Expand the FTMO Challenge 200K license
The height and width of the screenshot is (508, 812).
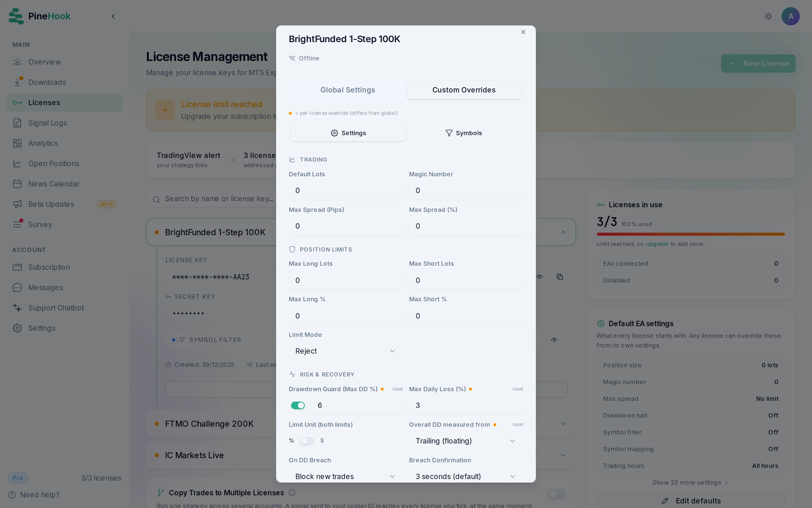pos(563,424)
